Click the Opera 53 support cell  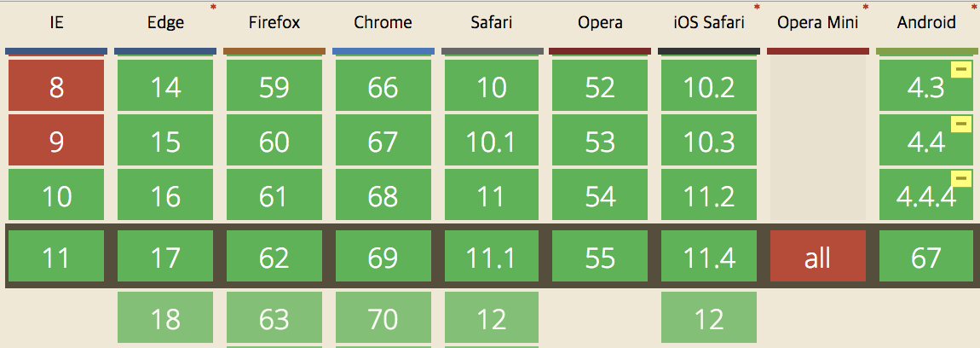click(601, 140)
